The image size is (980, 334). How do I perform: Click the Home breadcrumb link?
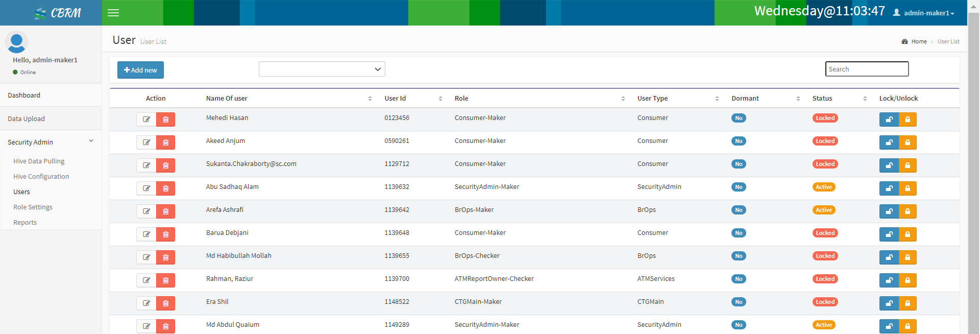[919, 41]
